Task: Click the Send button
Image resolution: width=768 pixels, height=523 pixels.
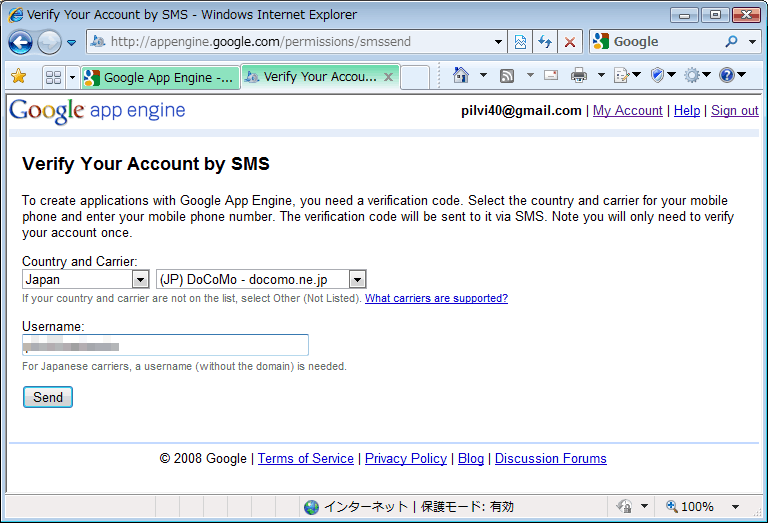Action: pyautogui.click(x=48, y=397)
